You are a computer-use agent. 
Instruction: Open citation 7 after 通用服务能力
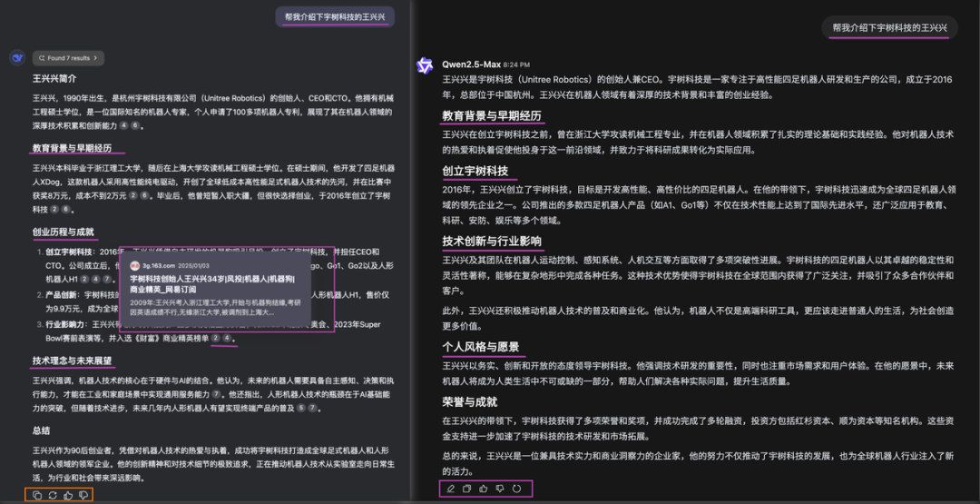[216, 394]
